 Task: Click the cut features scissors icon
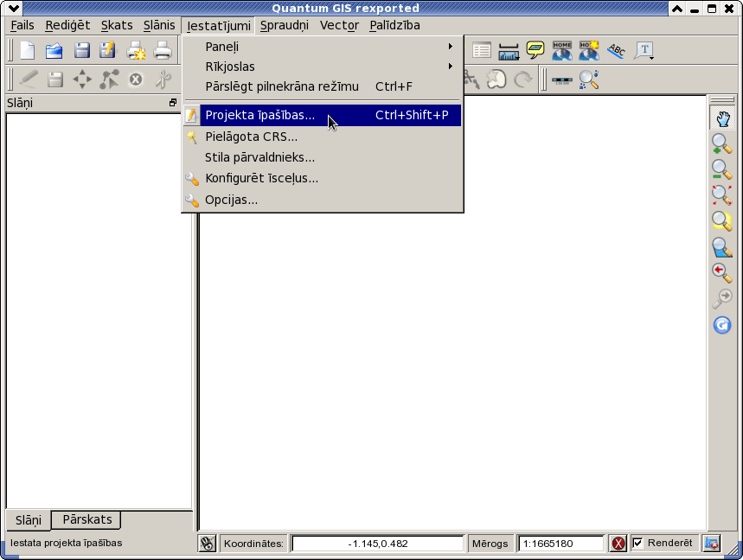point(163,79)
